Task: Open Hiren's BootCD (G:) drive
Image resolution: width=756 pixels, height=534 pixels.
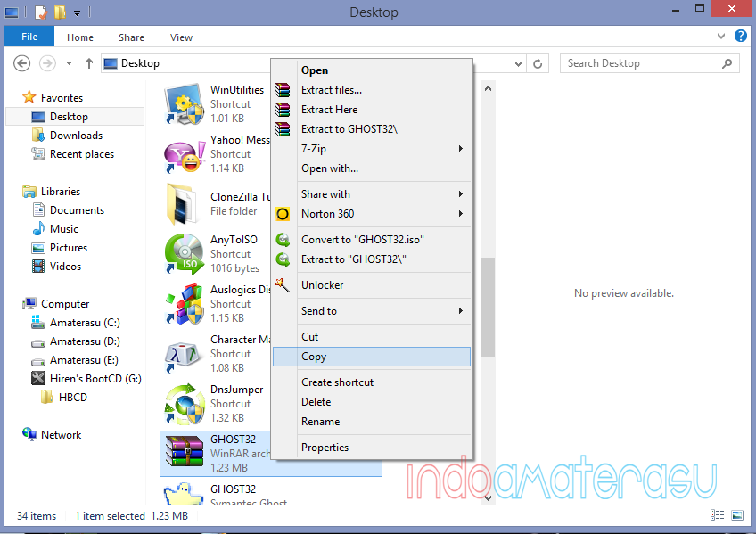Action: coord(95,379)
